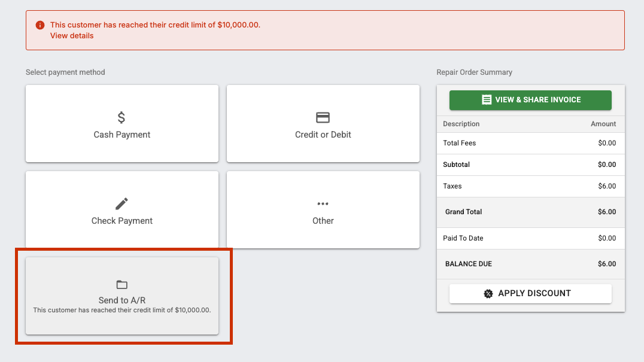Click the Taxes $6.00 amount
Image resolution: width=644 pixels, height=362 pixels.
pyautogui.click(x=607, y=186)
